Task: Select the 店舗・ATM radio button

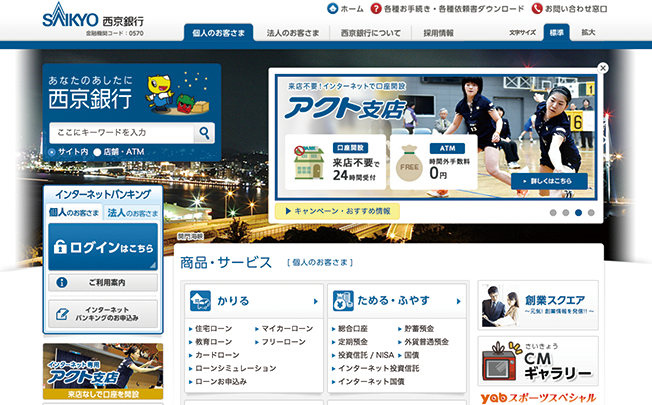Action: point(97,152)
